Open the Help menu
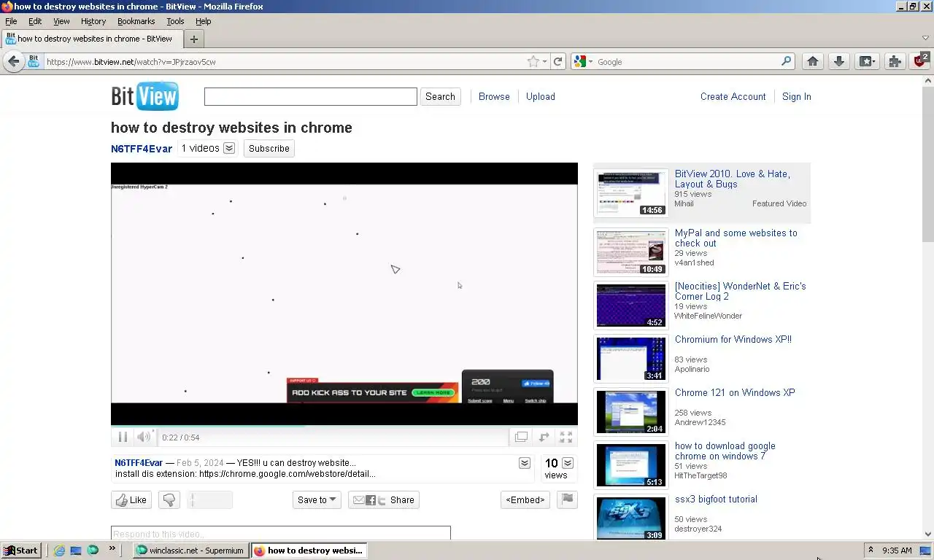This screenshot has width=934, height=560. click(x=204, y=21)
